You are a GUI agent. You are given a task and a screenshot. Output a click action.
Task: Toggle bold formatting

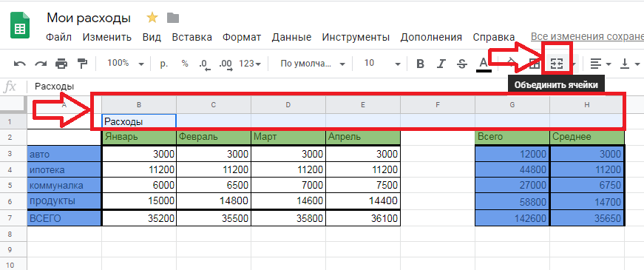click(x=420, y=64)
